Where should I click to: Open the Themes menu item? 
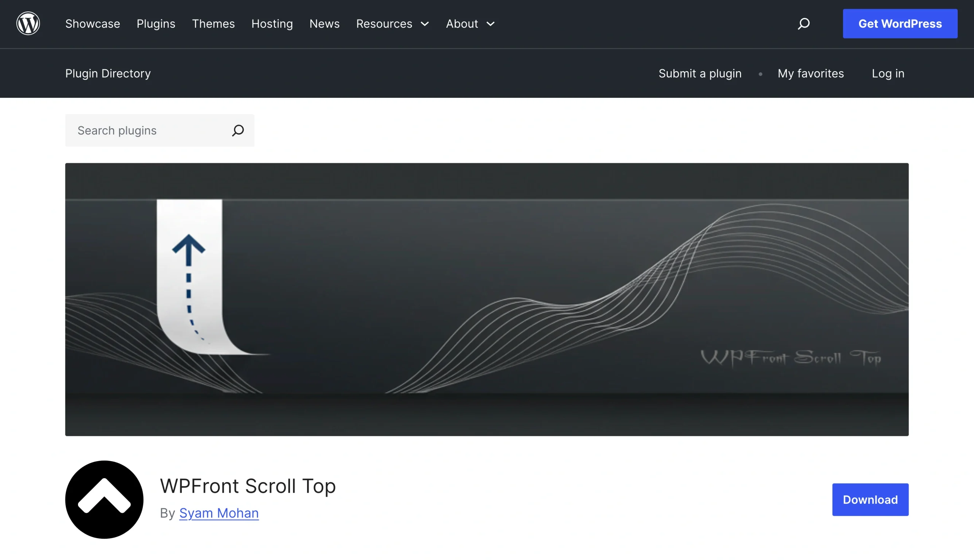click(213, 24)
